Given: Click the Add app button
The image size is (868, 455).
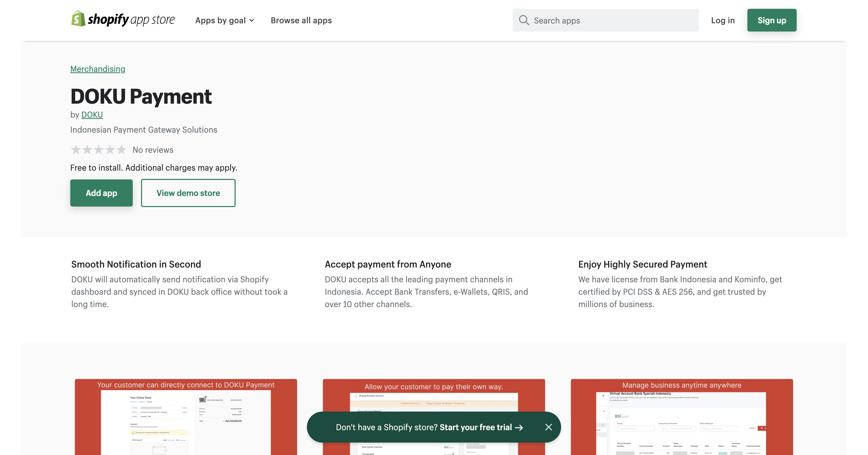Looking at the screenshot, I should coord(101,192).
